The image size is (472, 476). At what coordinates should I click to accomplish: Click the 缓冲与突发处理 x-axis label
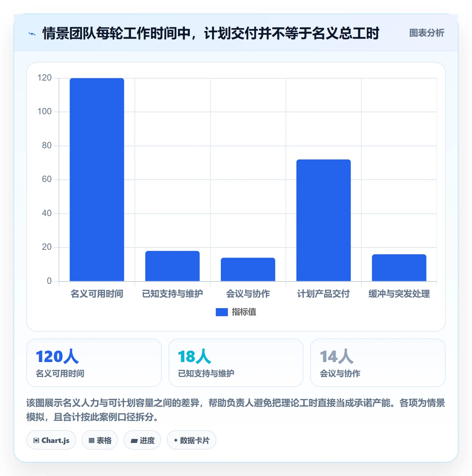coord(399,294)
